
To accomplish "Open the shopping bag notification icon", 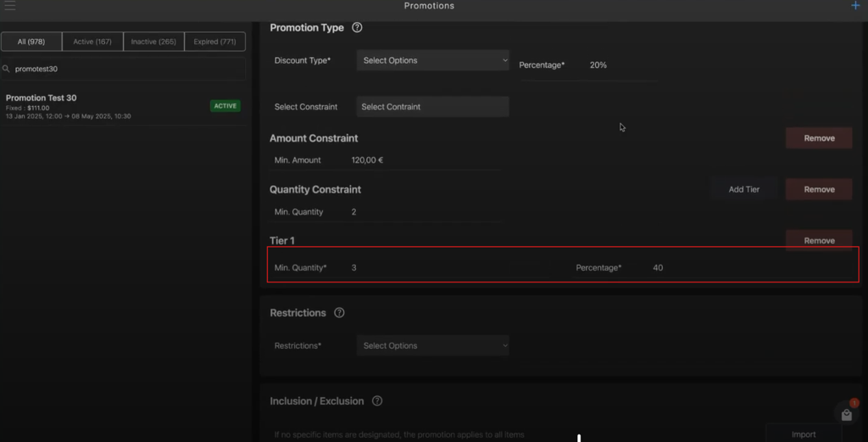I will tap(847, 413).
